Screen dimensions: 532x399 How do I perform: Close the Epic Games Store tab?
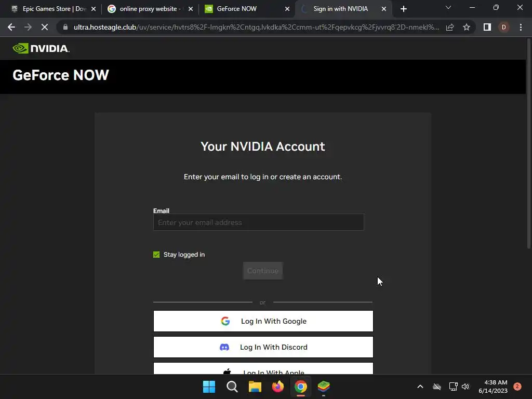[94, 9]
